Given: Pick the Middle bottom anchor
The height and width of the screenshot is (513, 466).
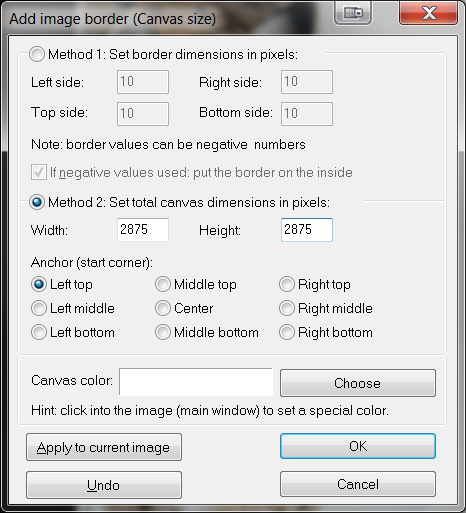Looking at the screenshot, I should pyautogui.click(x=163, y=332).
